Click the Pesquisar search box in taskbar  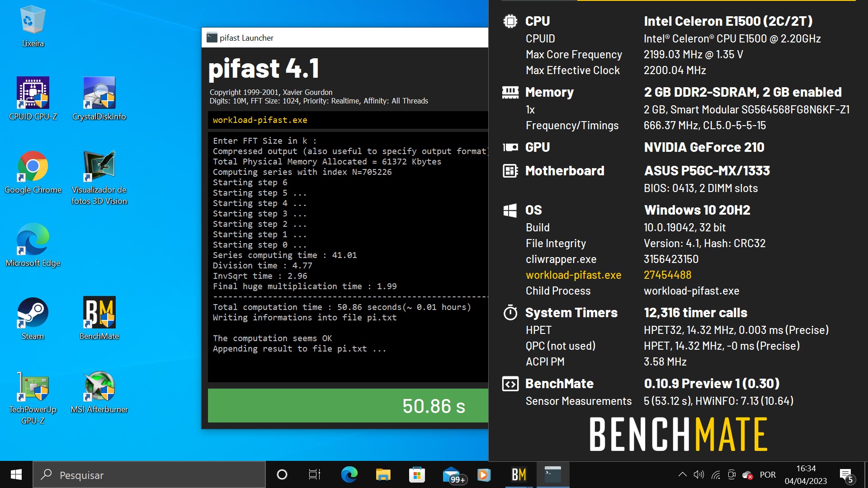149,475
